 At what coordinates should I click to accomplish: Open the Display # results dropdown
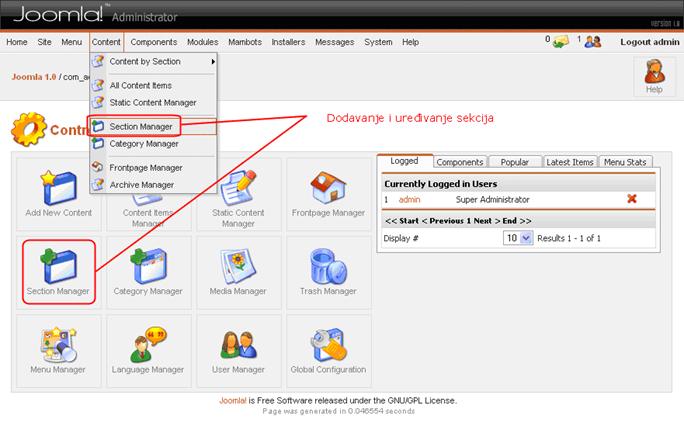[518, 238]
